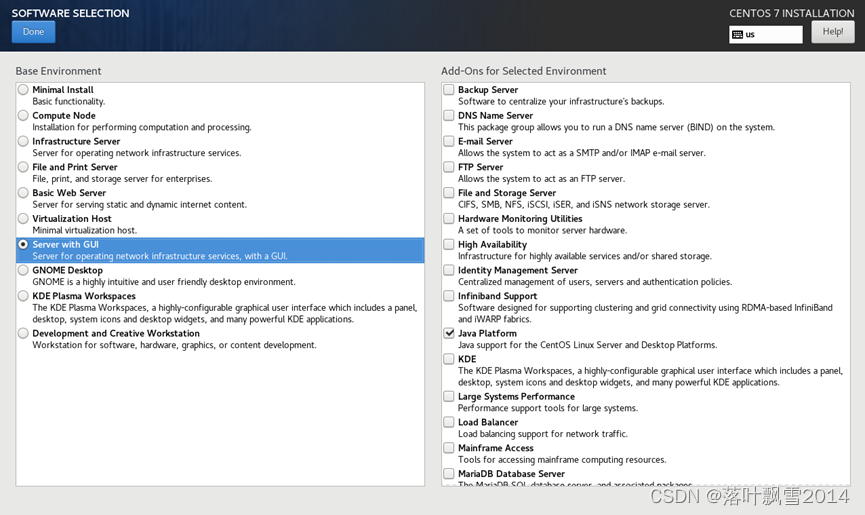Click the Minimal Install label

pyautogui.click(x=63, y=89)
